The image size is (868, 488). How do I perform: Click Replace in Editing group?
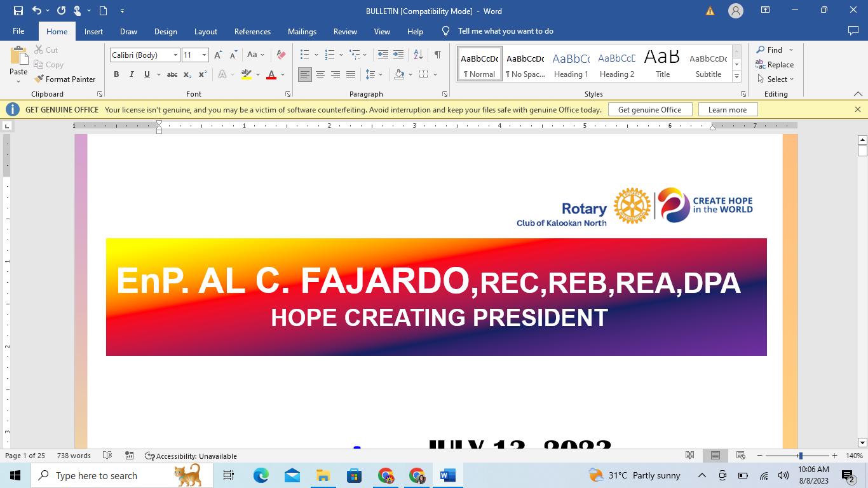(775, 65)
